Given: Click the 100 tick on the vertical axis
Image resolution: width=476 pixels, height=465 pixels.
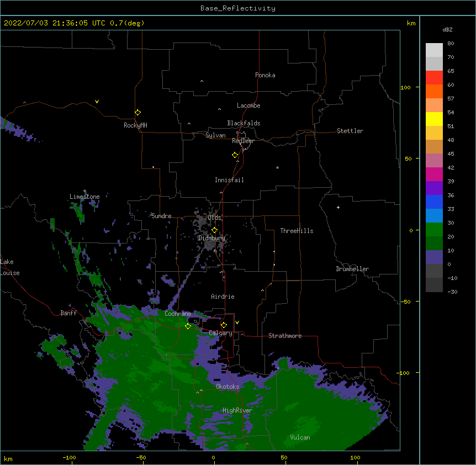Looking at the screenshot, I should (405, 87).
